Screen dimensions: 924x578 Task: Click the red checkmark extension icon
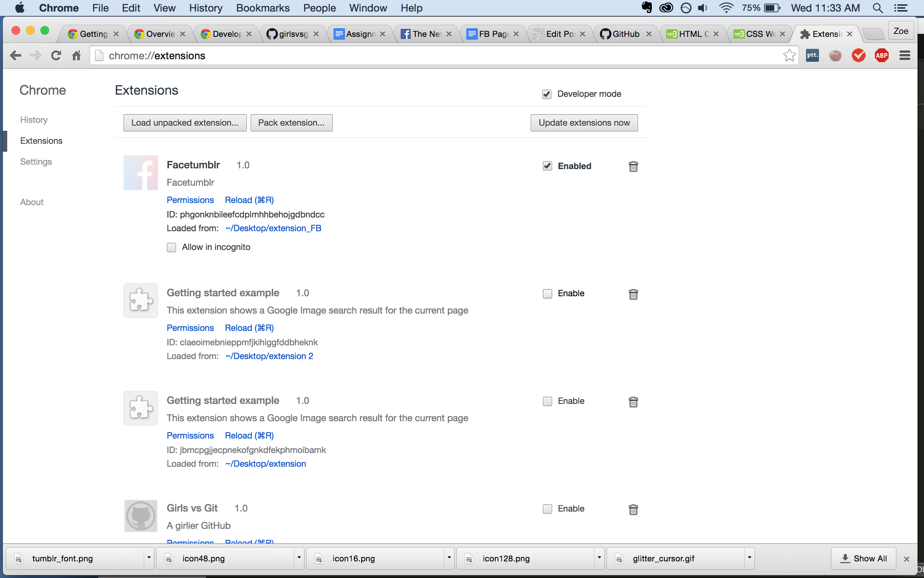pos(858,56)
